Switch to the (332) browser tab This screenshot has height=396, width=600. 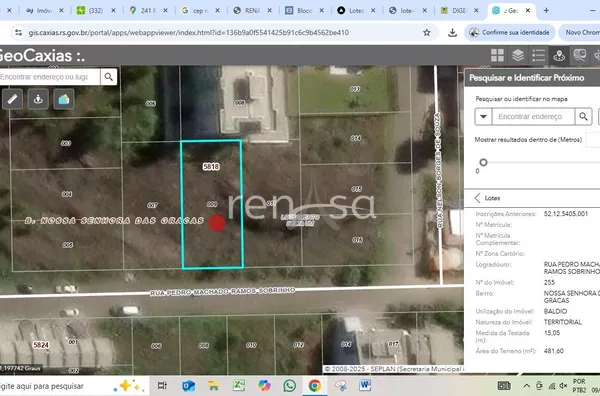point(95,10)
